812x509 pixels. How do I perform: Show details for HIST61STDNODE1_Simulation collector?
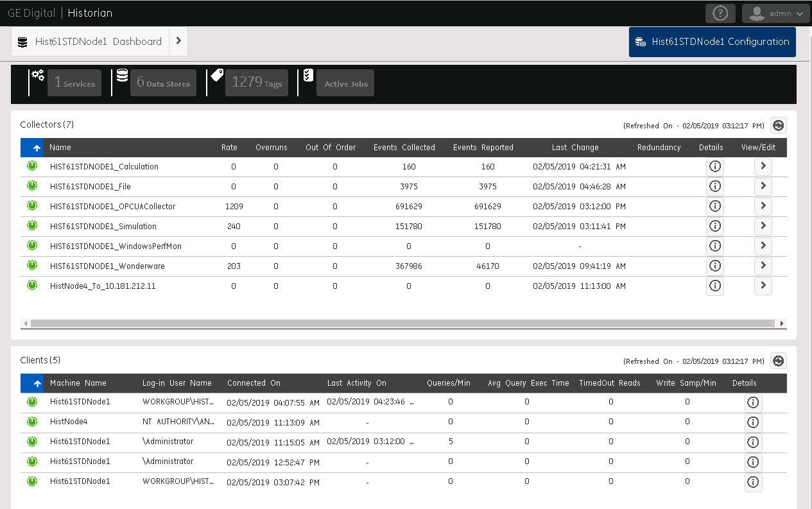[714, 227]
